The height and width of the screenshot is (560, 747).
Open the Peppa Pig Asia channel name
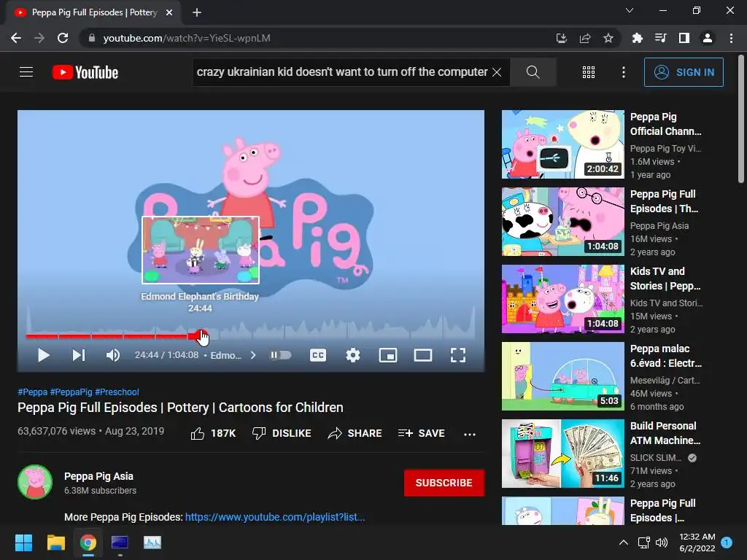click(x=98, y=476)
